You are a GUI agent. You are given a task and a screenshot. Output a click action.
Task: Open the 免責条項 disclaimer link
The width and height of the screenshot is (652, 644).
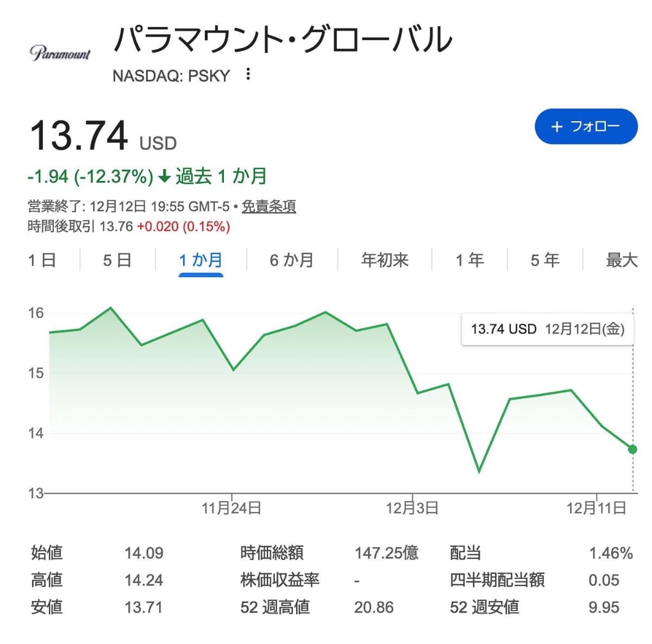(x=270, y=207)
